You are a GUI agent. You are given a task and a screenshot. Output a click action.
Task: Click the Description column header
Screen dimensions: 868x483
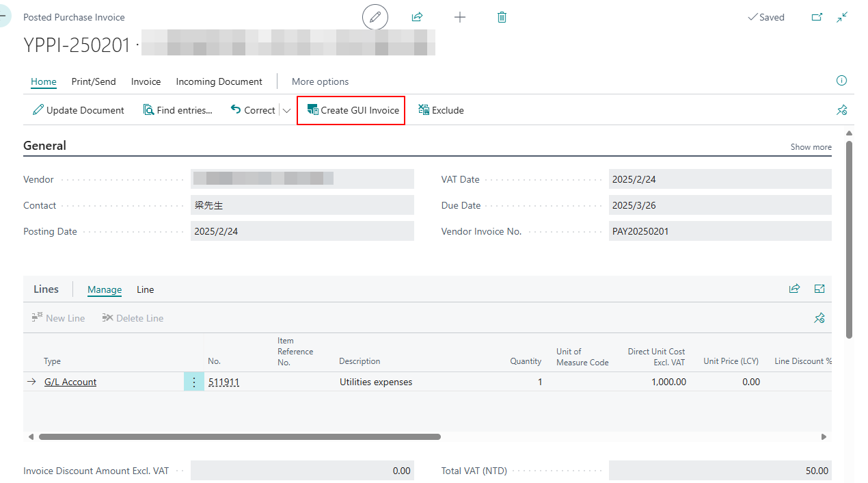tap(360, 361)
